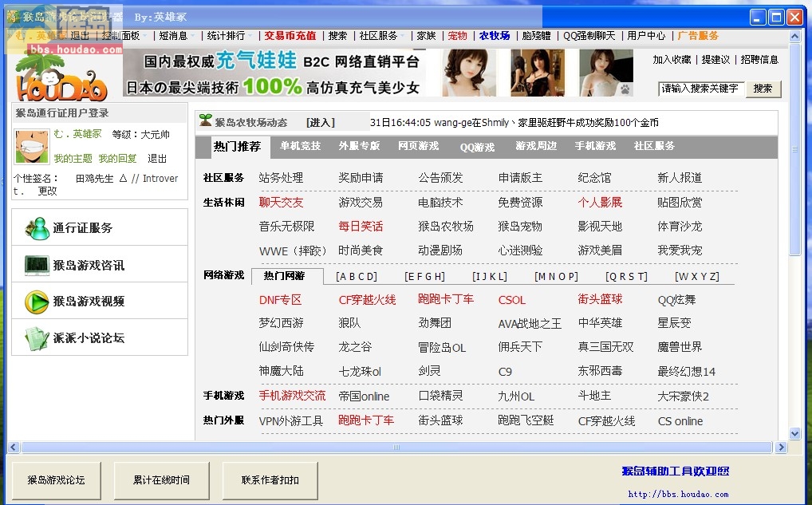Click the vertical scrollbar thumb
The width and height of the screenshot is (812, 505).
point(795,149)
